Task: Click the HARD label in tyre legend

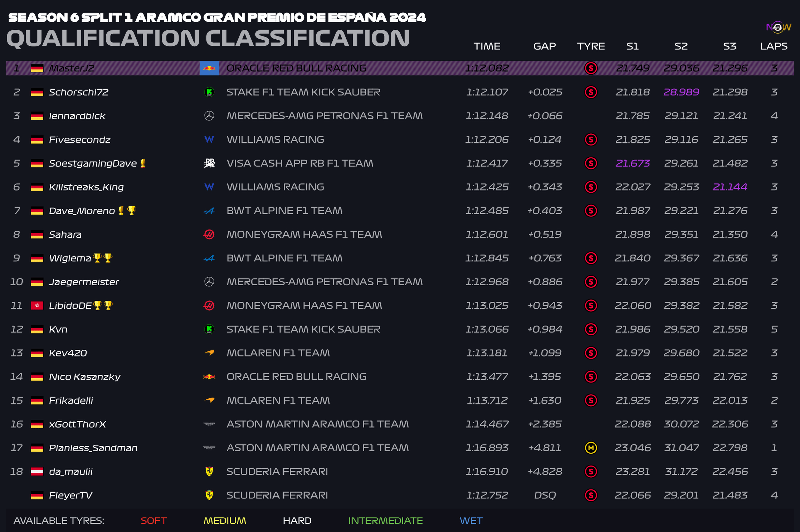Action: [297, 521]
